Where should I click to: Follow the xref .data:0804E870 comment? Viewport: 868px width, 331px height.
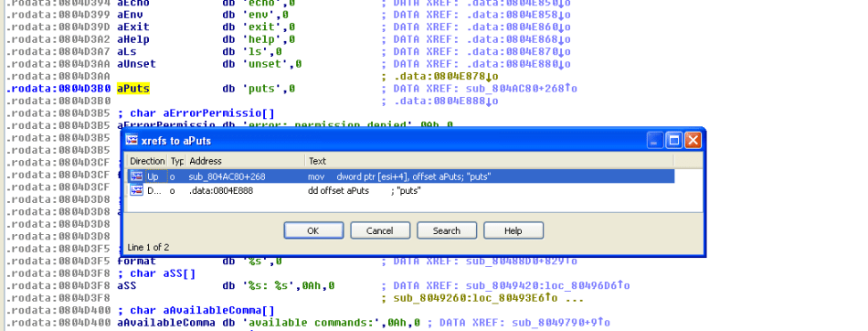tap(518, 51)
